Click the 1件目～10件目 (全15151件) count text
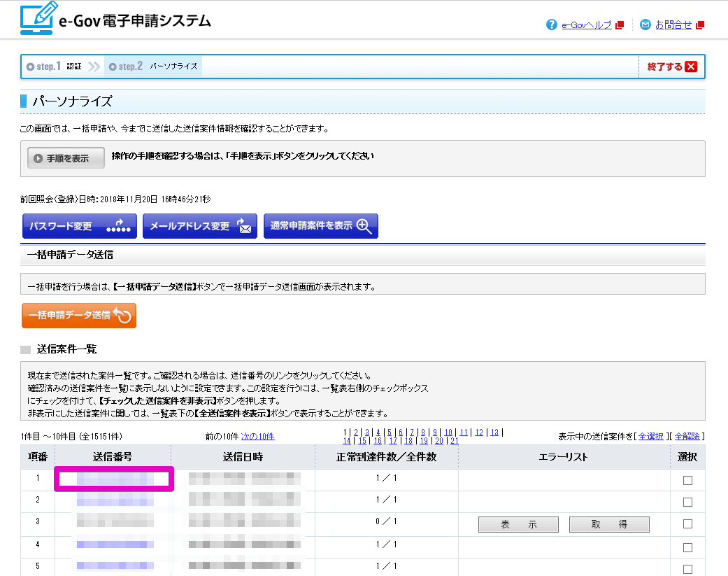This screenshot has width=728, height=576. 71,437
